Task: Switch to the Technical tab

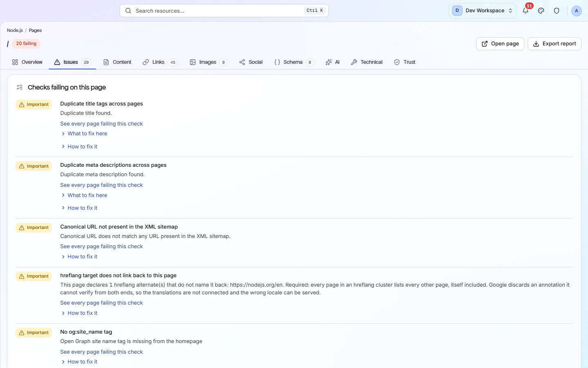Action: coord(367,62)
